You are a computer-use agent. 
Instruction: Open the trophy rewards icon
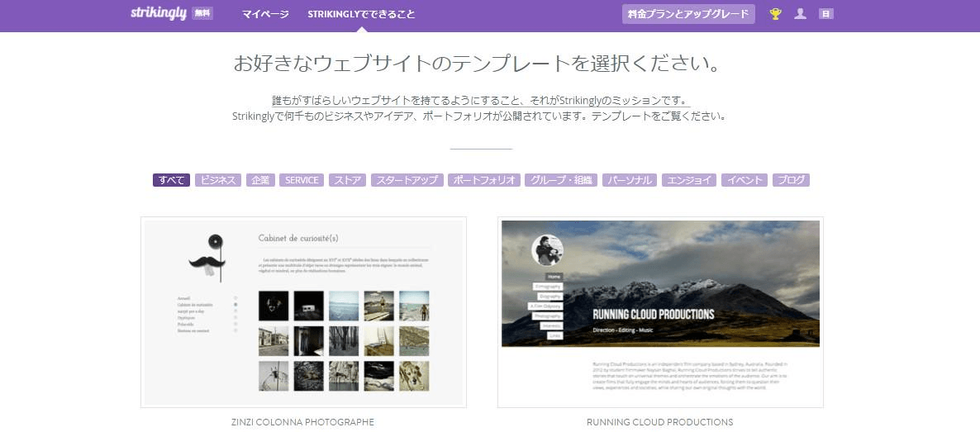(x=776, y=14)
